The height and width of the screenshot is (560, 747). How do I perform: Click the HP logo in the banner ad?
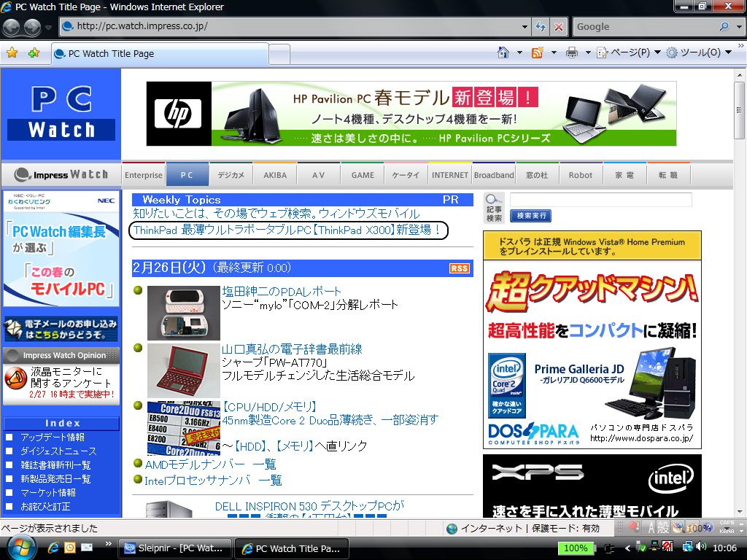(x=179, y=113)
